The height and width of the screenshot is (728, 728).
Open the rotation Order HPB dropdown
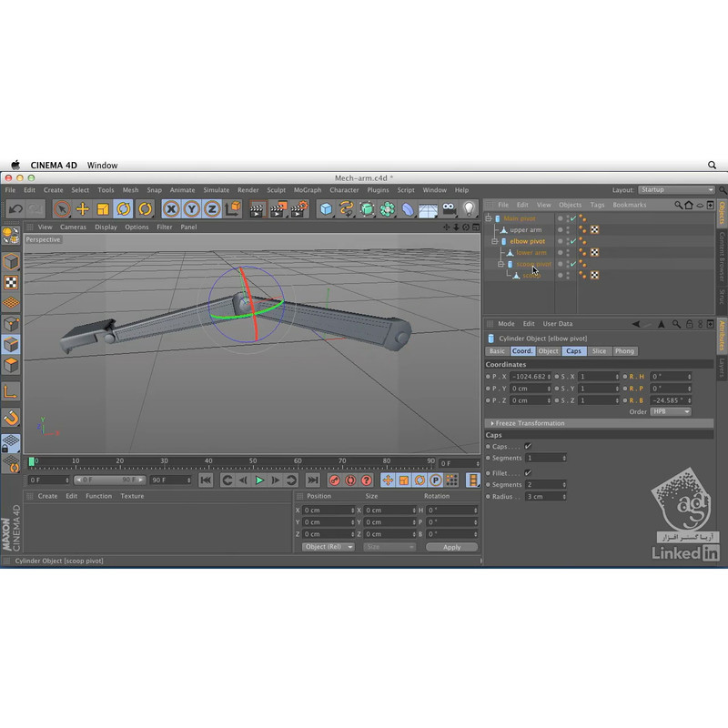pyautogui.click(x=671, y=412)
